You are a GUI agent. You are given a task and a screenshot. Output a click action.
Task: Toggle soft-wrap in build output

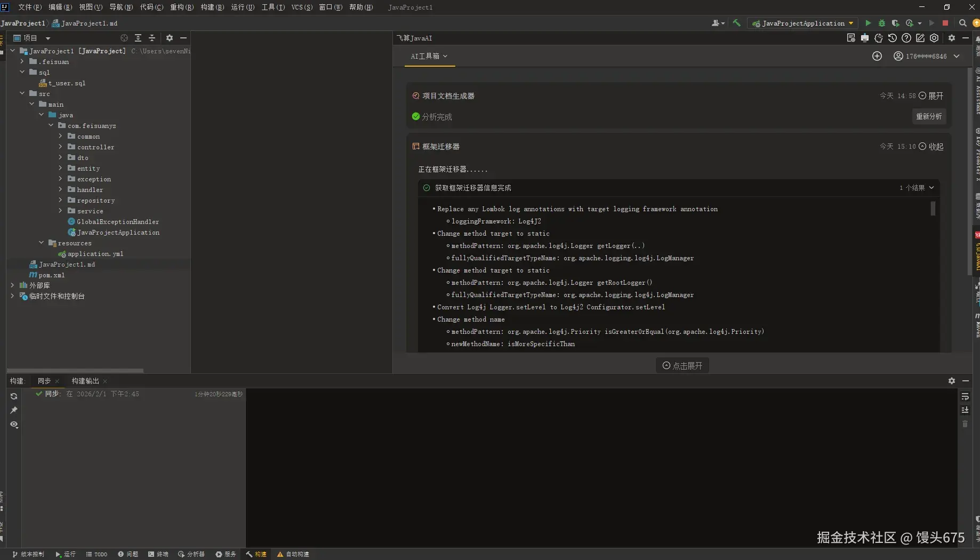965,396
